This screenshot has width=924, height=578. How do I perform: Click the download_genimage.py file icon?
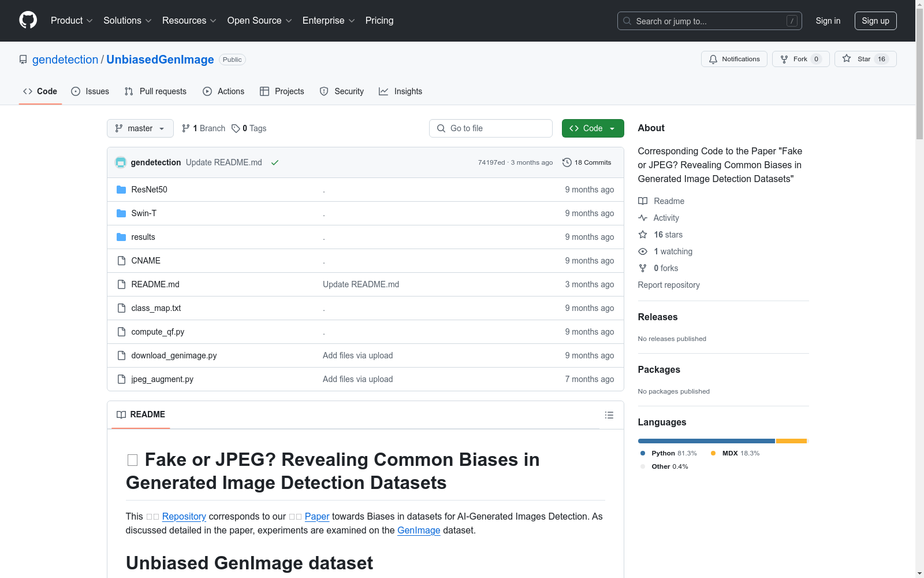pyautogui.click(x=121, y=355)
